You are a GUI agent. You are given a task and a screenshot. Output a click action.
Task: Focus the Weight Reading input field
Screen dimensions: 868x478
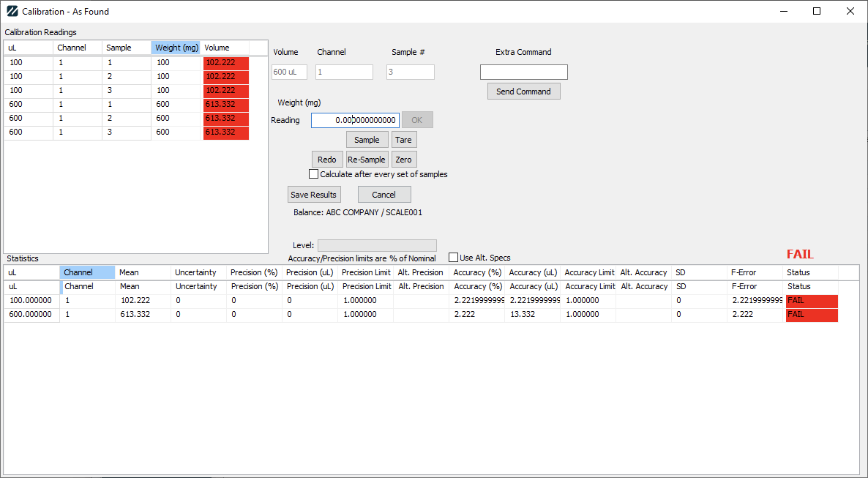pyautogui.click(x=355, y=120)
